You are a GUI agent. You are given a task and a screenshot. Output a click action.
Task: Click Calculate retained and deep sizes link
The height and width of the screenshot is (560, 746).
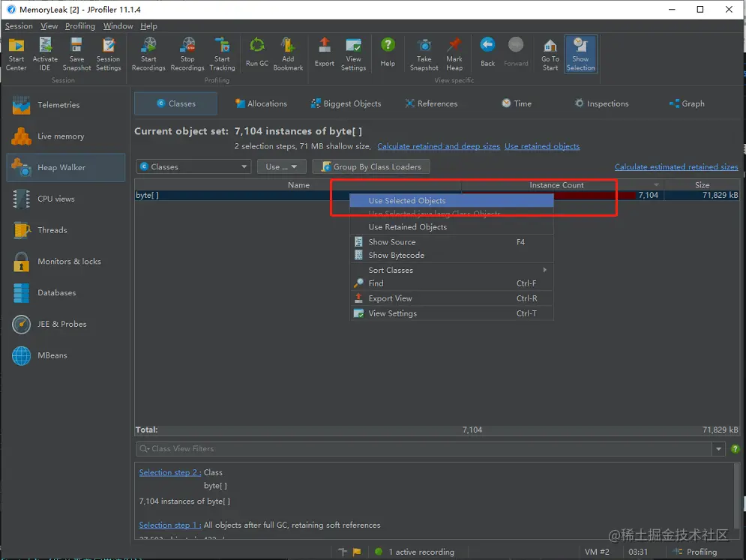439,146
